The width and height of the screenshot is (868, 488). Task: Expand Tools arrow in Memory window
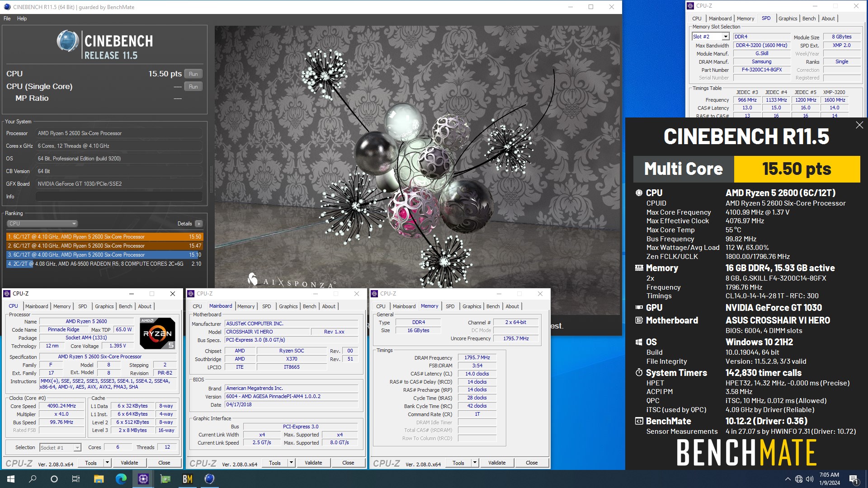(x=475, y=463)
